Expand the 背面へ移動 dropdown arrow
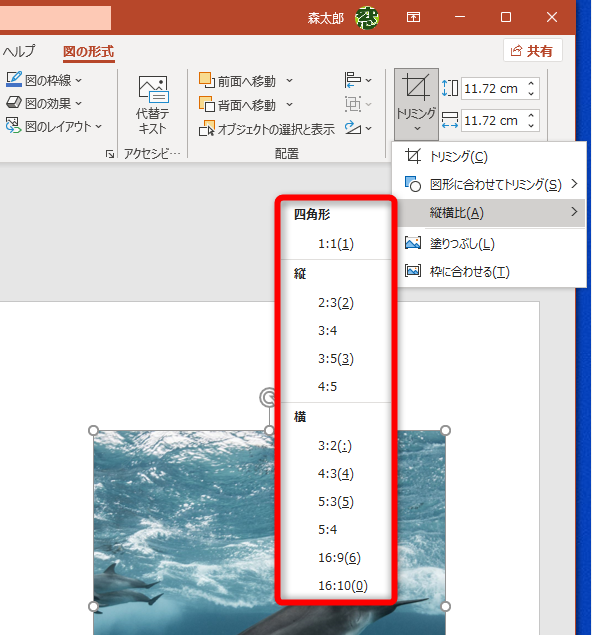592x635 pixels. (x=289, y=104)
